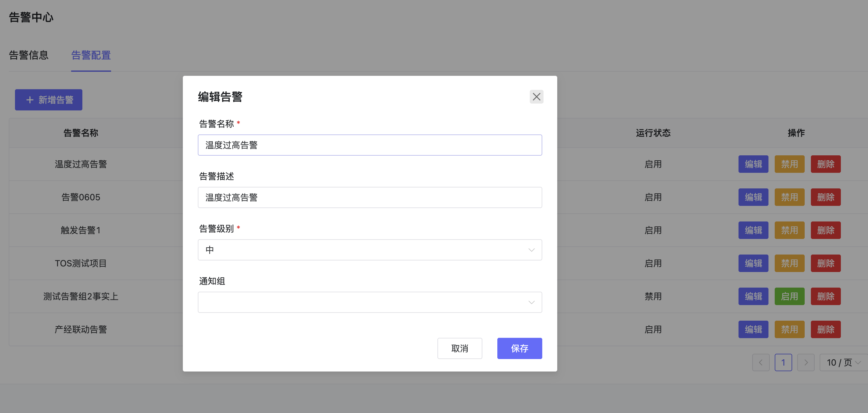Open the empty 通知组 dropdown
The height and width of the screenshot is (413, 868).
370,302
